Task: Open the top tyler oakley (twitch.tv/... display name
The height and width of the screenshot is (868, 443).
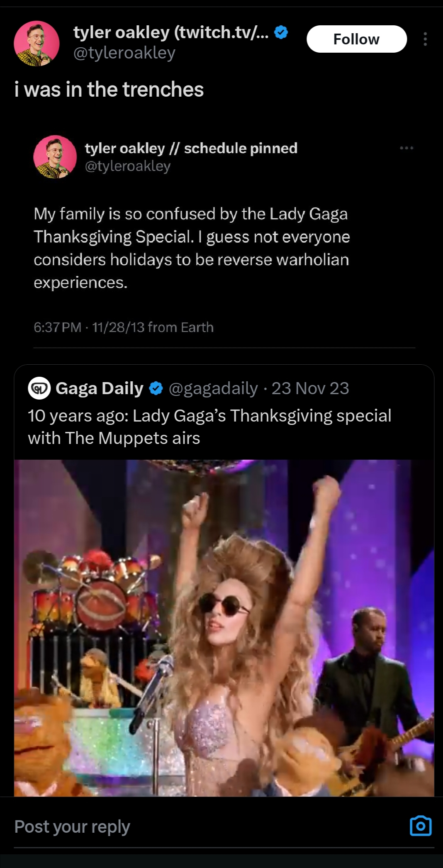Action: coord(171,32)
